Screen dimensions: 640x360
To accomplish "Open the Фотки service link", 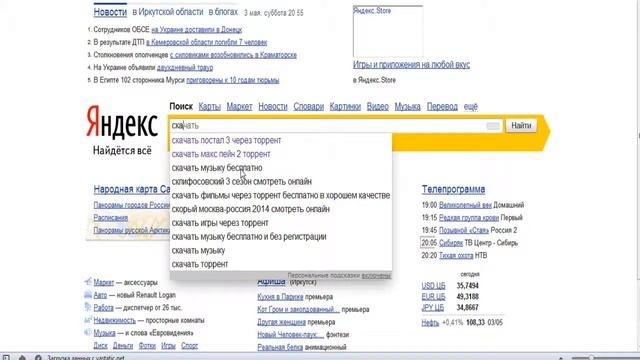I will click(147, 346).
